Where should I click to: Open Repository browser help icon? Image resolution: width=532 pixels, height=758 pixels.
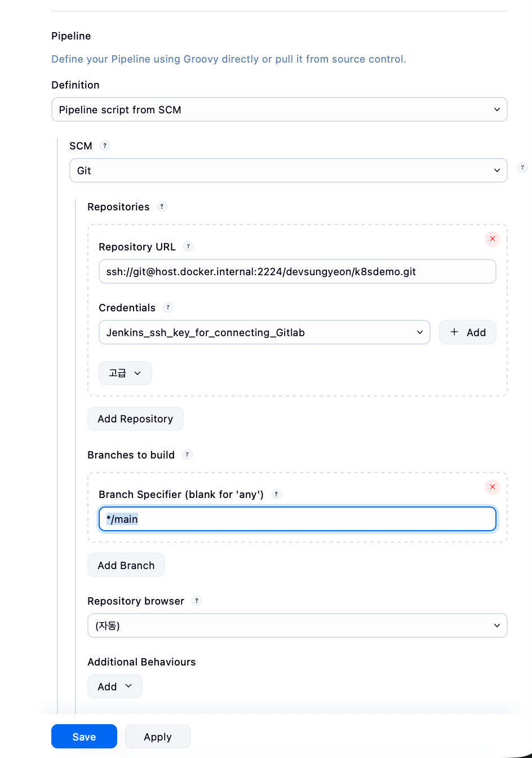point(197,601)
